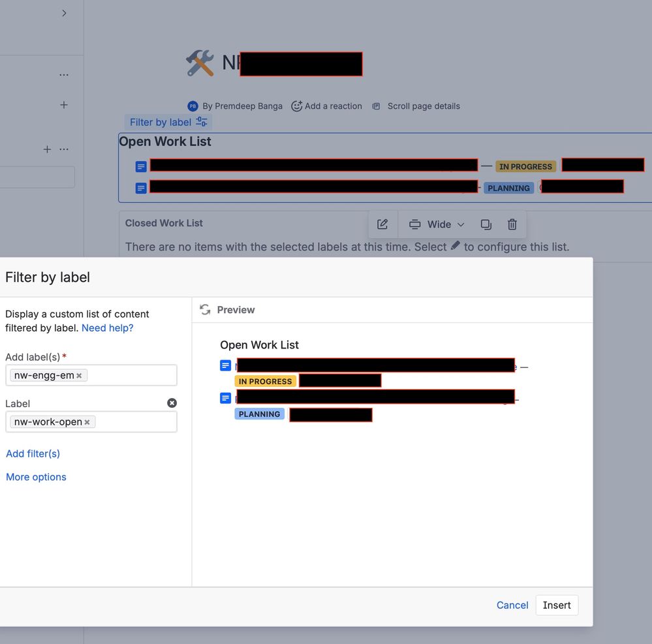
Task: Click the edit pencil in macro toolbar
Action: pyautogui.click(x=382, y=224)
